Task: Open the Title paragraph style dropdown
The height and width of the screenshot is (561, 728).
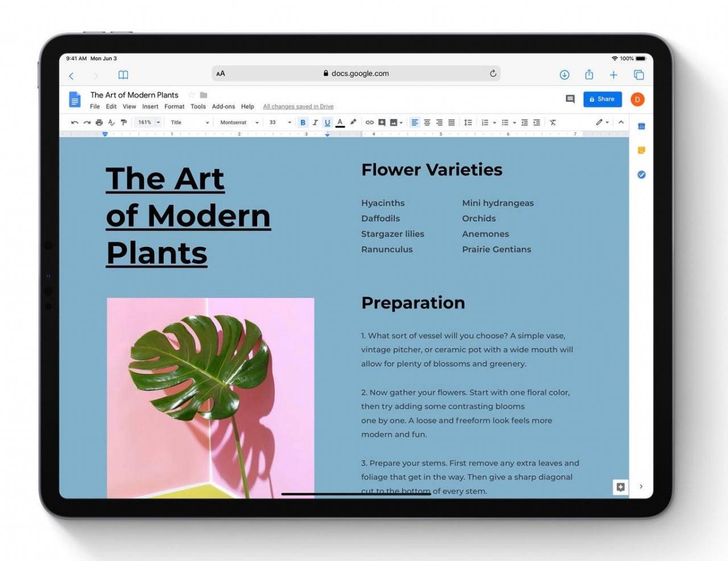Action: [190, 122]
